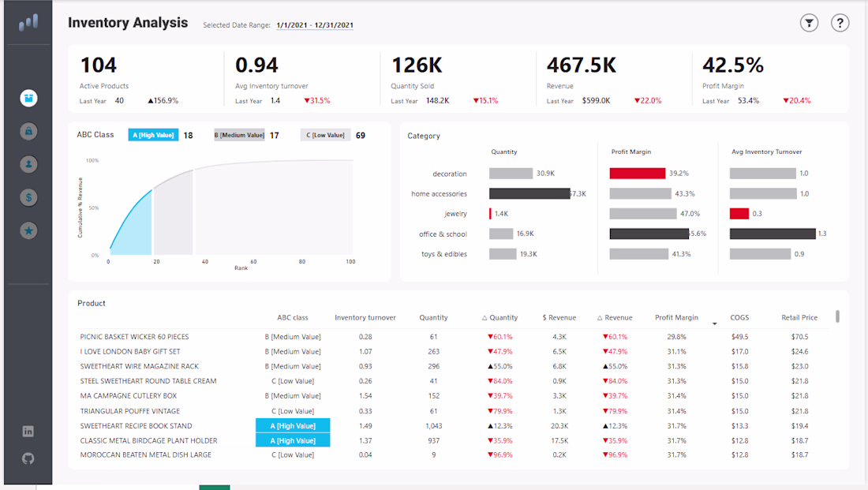Sort by Profit Margin column header
The width and height of the screenshot is (868, 490).
pyautogui.click(x=676, y=318)
